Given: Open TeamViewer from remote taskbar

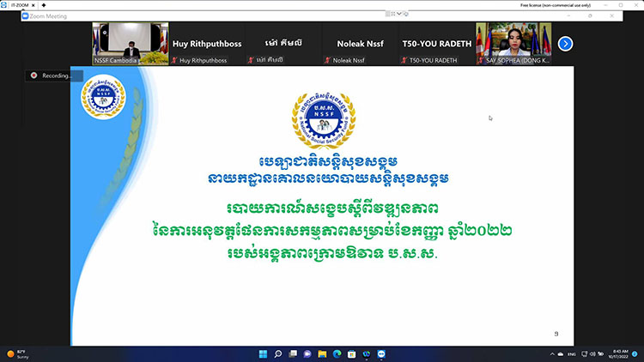Looking at the screenshot, I should pos(381,353).
